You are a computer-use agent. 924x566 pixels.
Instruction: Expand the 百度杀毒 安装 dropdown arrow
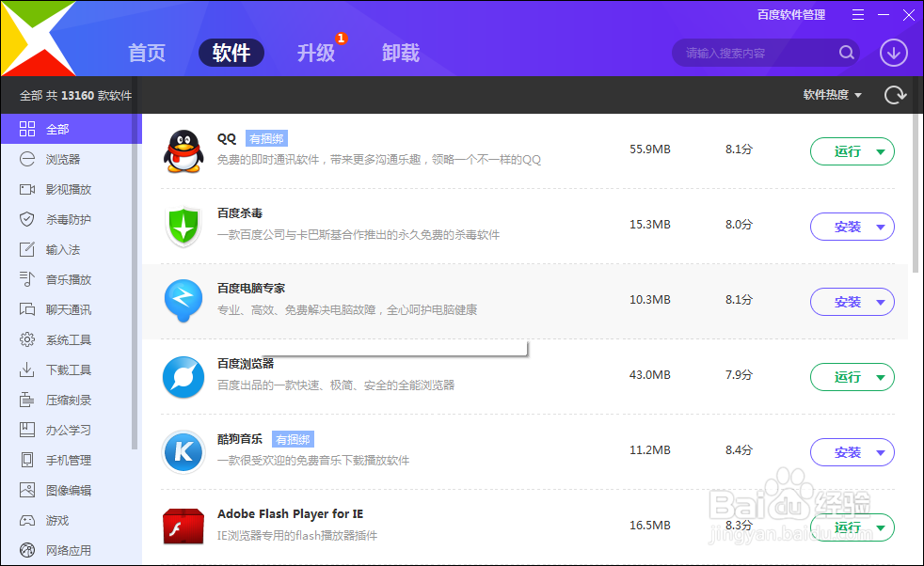pyautogui.click(x=881, y=228)
